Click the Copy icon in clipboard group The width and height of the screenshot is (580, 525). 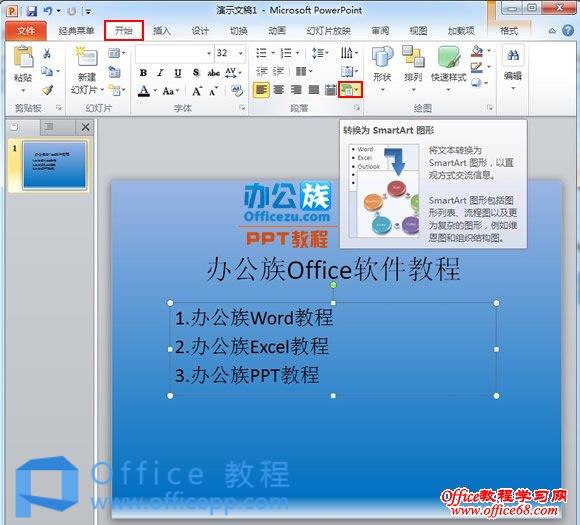47,71
